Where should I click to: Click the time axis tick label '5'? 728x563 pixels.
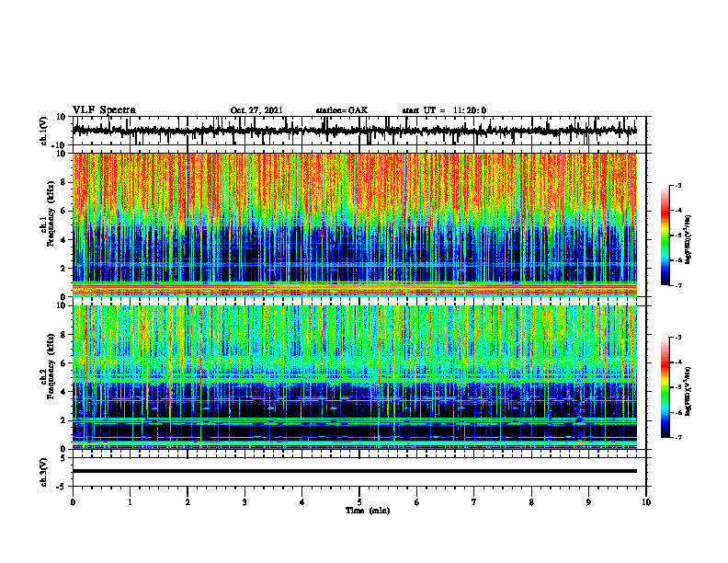[359, 502]
